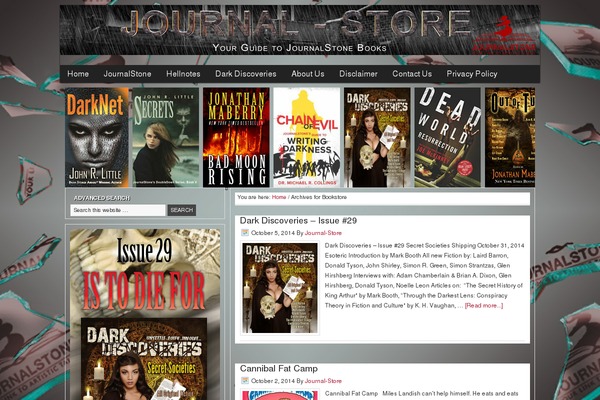600x400 pixels.
Task: Open Chain of Evil book cover
Action: coord(307,137)
